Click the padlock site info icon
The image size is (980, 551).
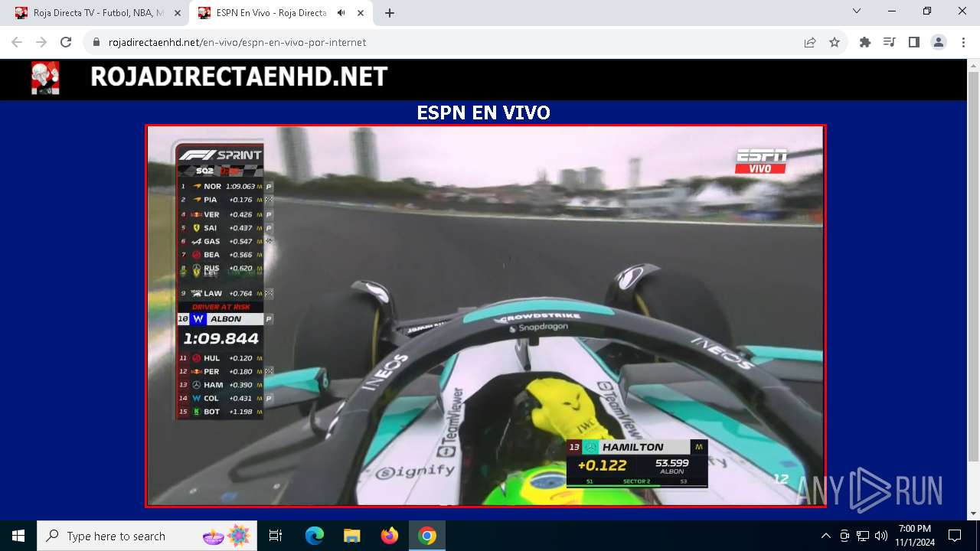pos(96,42)
